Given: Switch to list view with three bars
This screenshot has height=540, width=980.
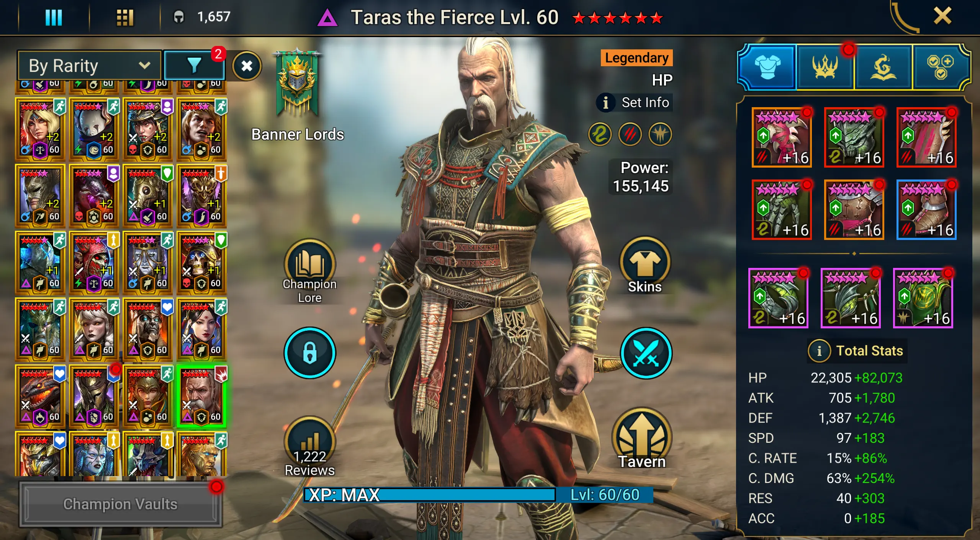Looking at the screenshot, I should (54, 17).
